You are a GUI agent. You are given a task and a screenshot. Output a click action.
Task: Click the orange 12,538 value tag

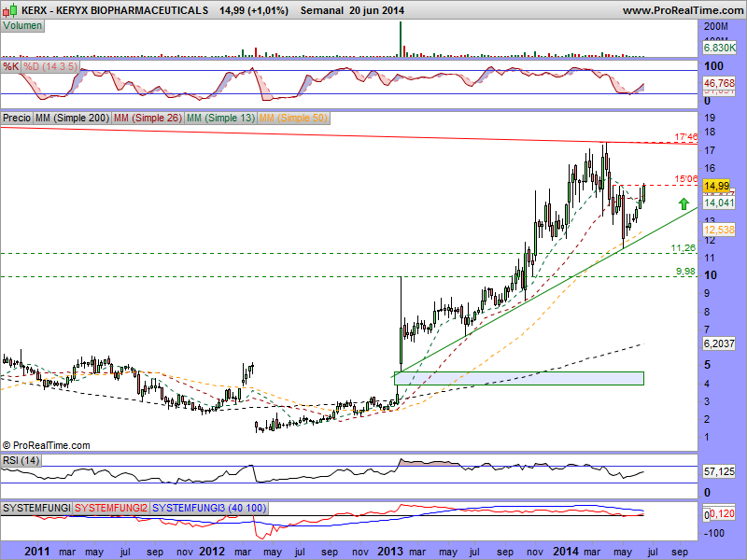[719, 230]
